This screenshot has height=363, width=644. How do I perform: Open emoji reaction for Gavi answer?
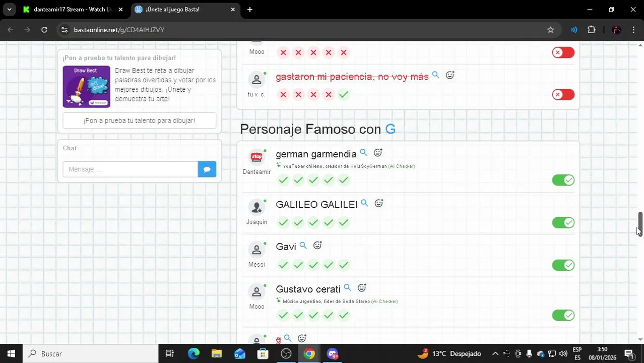pyautogui.click(x=317, y=246)
